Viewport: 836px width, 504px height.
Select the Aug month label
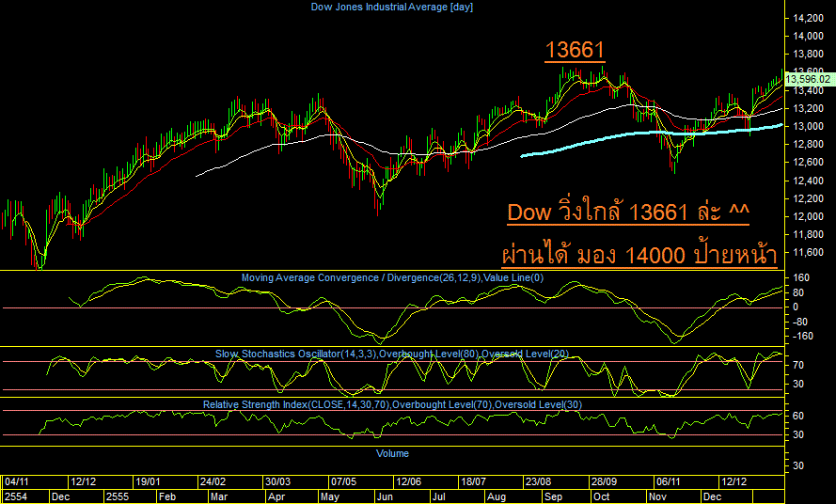[497, 496]
